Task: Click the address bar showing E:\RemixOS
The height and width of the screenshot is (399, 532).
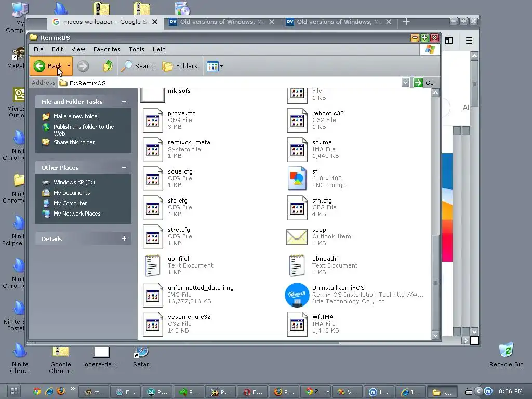Action: coord(229,83)
